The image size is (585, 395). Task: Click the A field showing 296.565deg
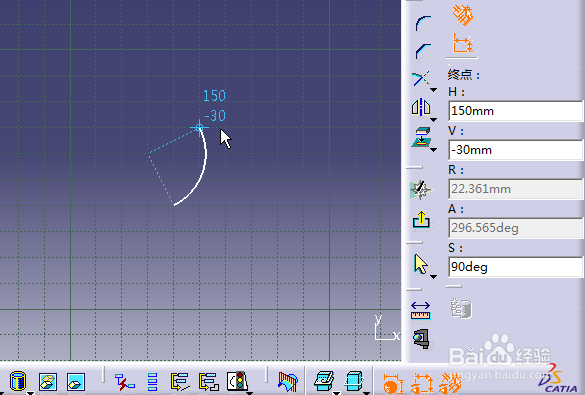pos(515,228)
